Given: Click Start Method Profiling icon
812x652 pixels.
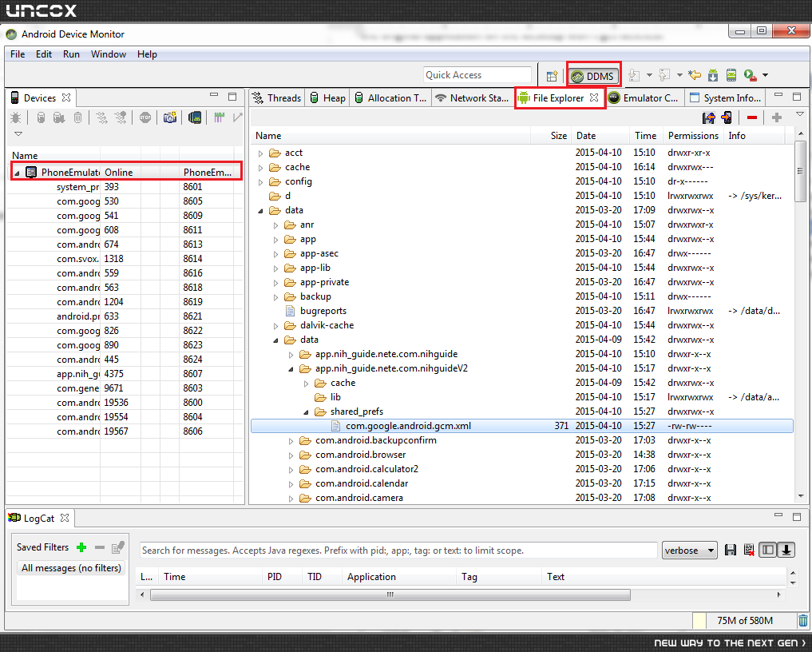Looking at the screenshot, I should pyautogui.click(x=121, y=117).
